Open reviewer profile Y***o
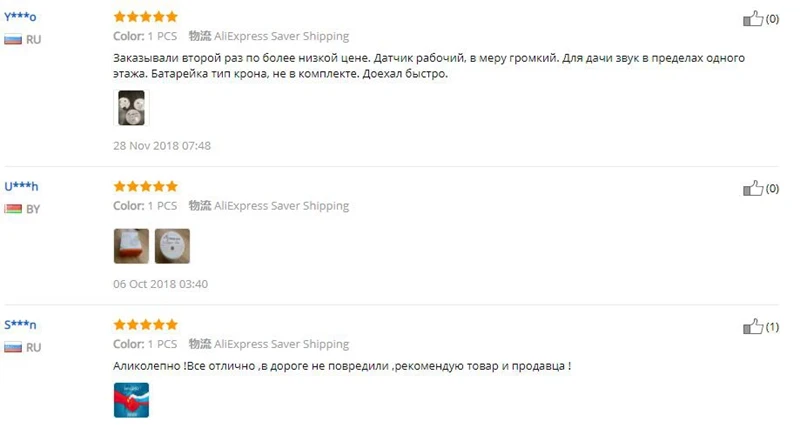The image size is (800, 428). pyautogui.click(x=20, y=17)
